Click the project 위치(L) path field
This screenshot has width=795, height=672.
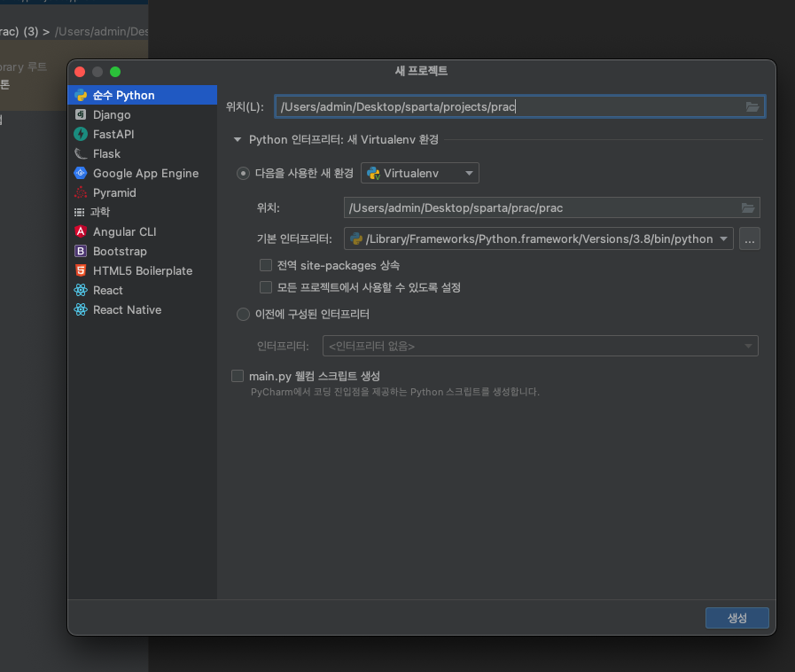(x=520, y=106)
